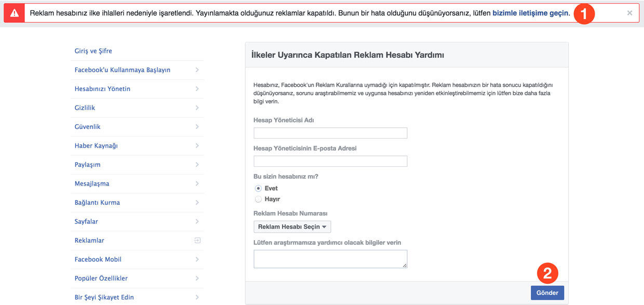The image size is (644, 305).
Task: Follow the bizimle iletişime geçin link
Action: coord(530,13)
